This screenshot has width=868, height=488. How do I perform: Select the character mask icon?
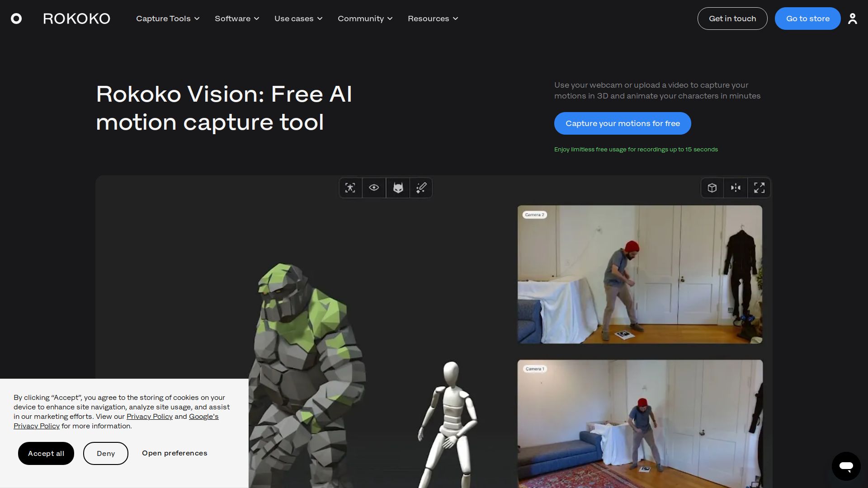(398, 188)
